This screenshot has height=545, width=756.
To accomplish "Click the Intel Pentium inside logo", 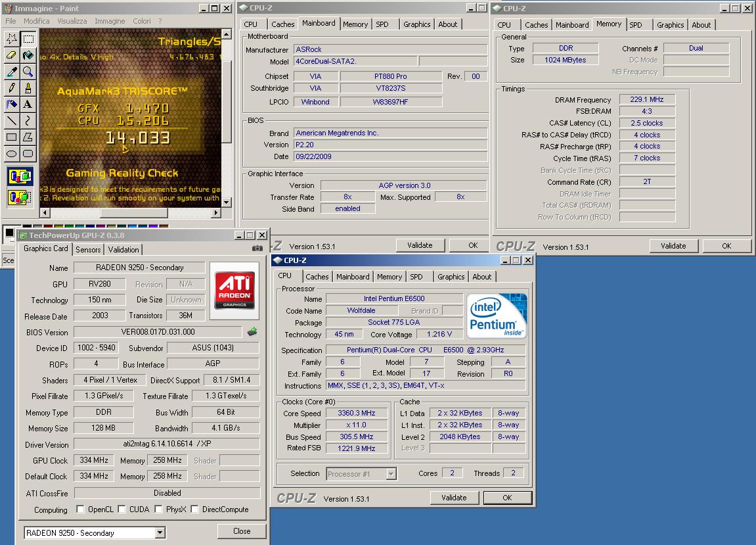I will tap(497, 316).
